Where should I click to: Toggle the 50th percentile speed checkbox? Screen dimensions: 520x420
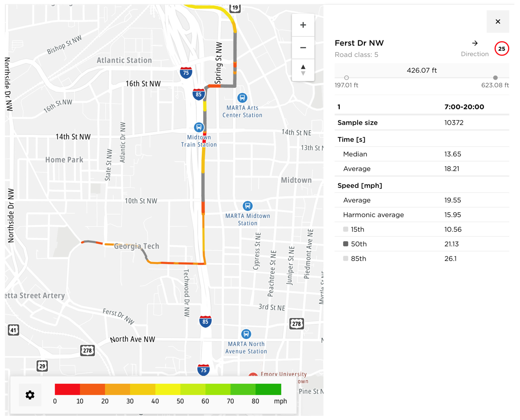click(x=346, y=244)
